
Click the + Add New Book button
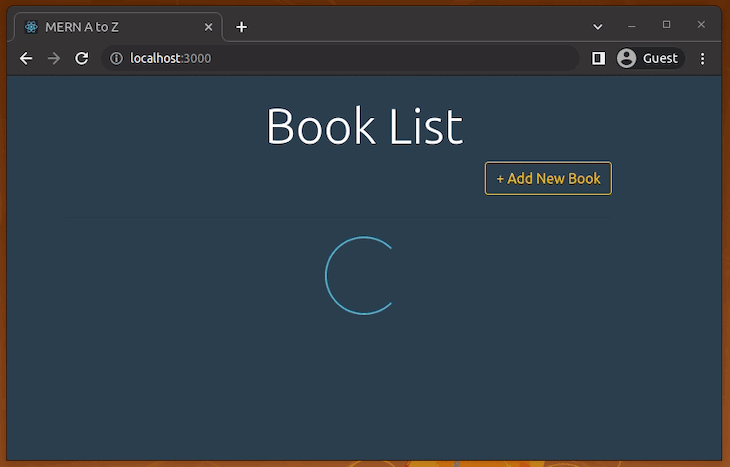click(x=548, y=179)
